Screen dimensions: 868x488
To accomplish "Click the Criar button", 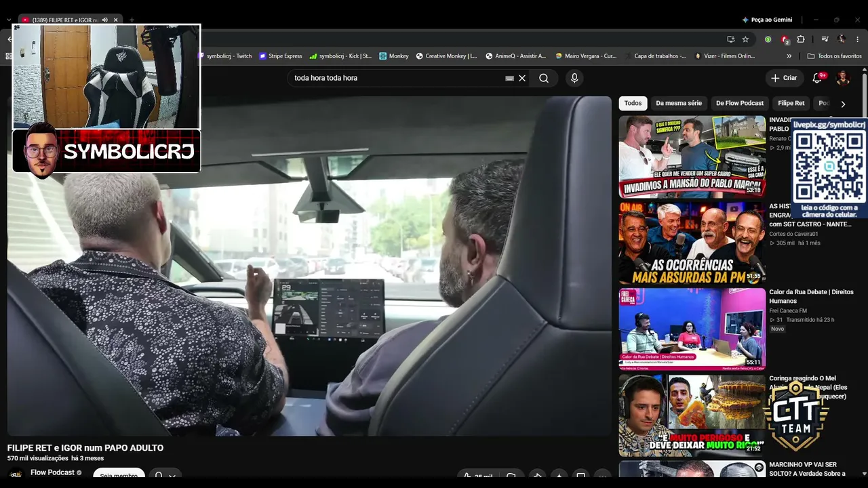I will click(x=784, y=78).
